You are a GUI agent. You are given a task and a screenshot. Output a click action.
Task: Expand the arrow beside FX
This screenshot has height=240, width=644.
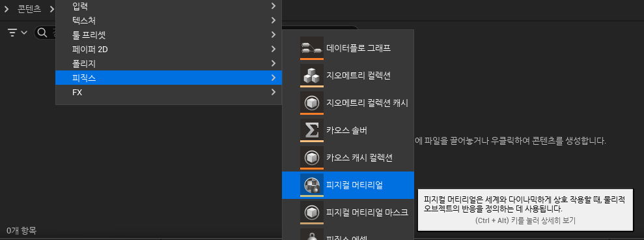point(273,92)
